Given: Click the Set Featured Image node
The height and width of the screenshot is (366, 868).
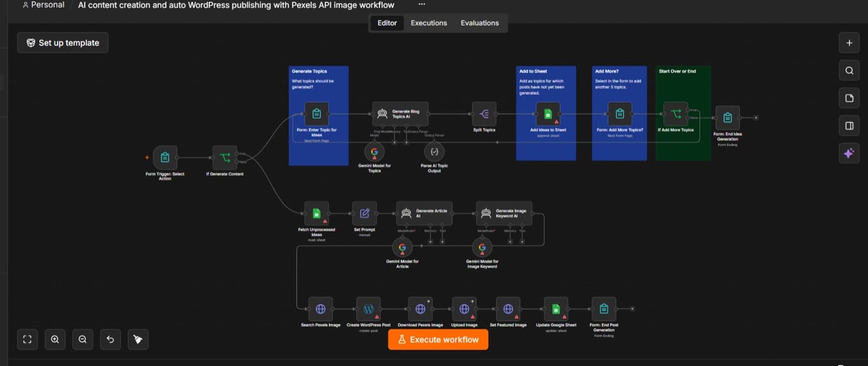Looking at the screenshot, I should [508, 309].
